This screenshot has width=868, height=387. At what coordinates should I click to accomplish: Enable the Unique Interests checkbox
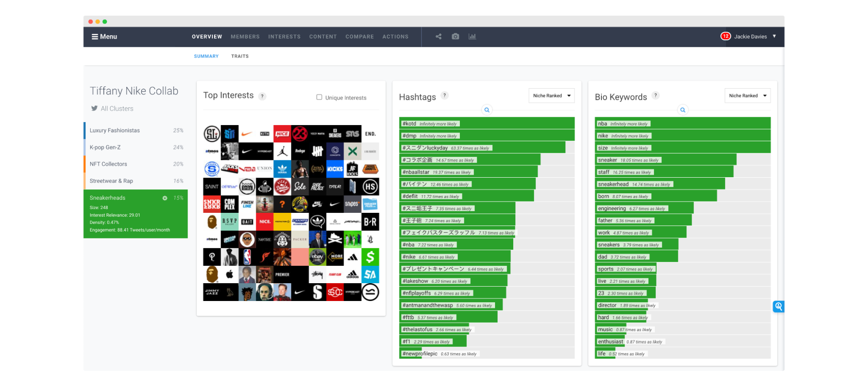point(319,97)
